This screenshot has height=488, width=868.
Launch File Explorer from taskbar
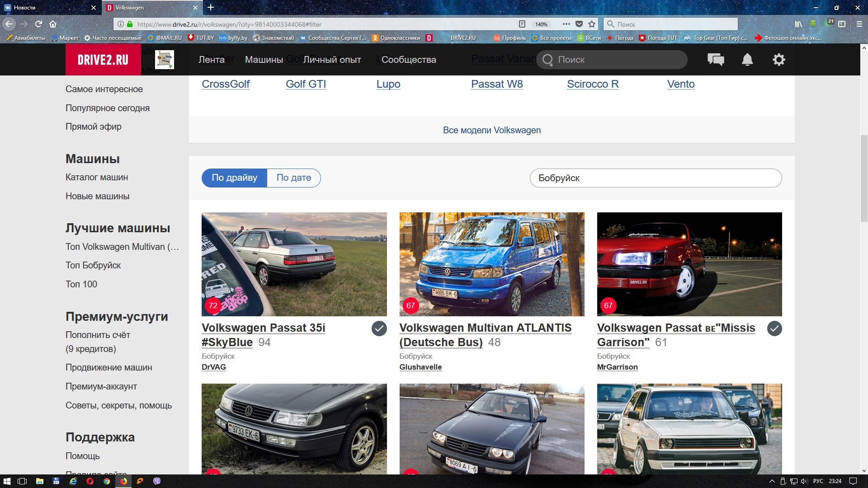[x=40, y=481]
